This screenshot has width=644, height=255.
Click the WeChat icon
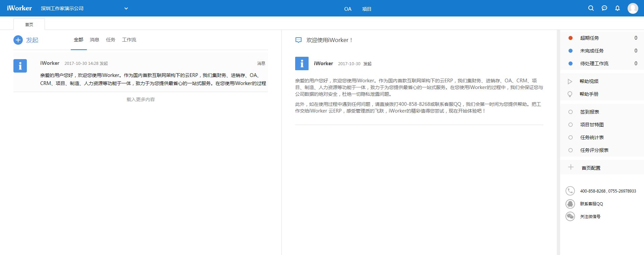pos(570,216)
